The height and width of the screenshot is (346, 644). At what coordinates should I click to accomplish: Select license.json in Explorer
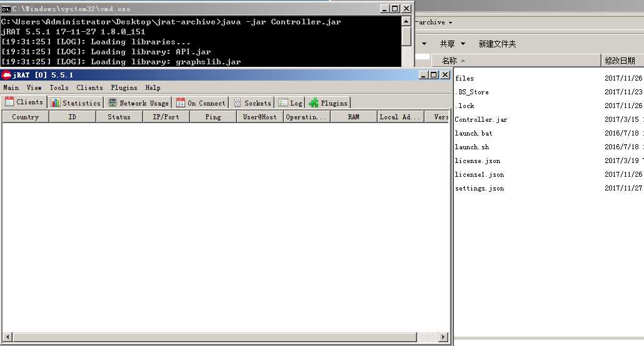(477, 161)
